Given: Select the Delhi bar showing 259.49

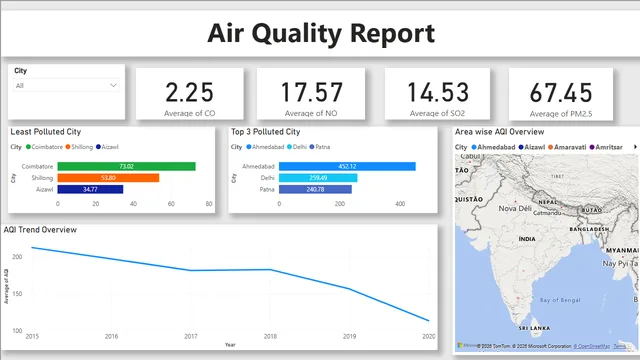Looking at the screenshot, I should pyautogui.click(x=318, y=178).
